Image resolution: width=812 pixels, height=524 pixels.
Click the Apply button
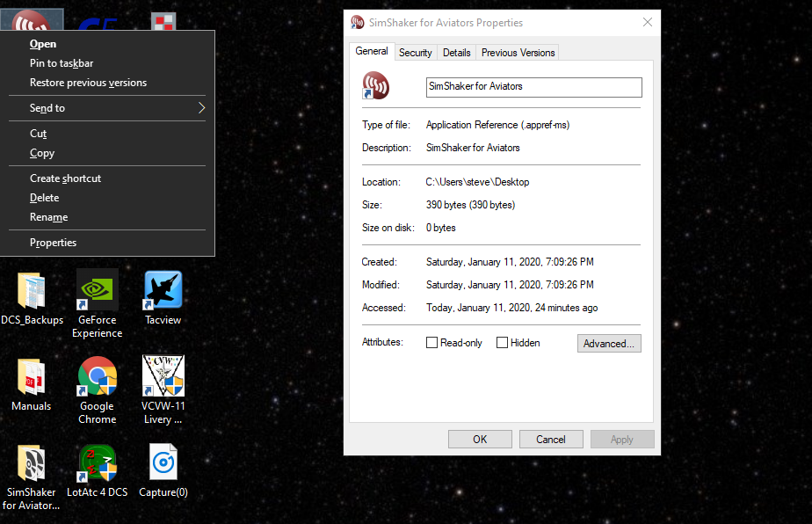click(x=622, y=439)
